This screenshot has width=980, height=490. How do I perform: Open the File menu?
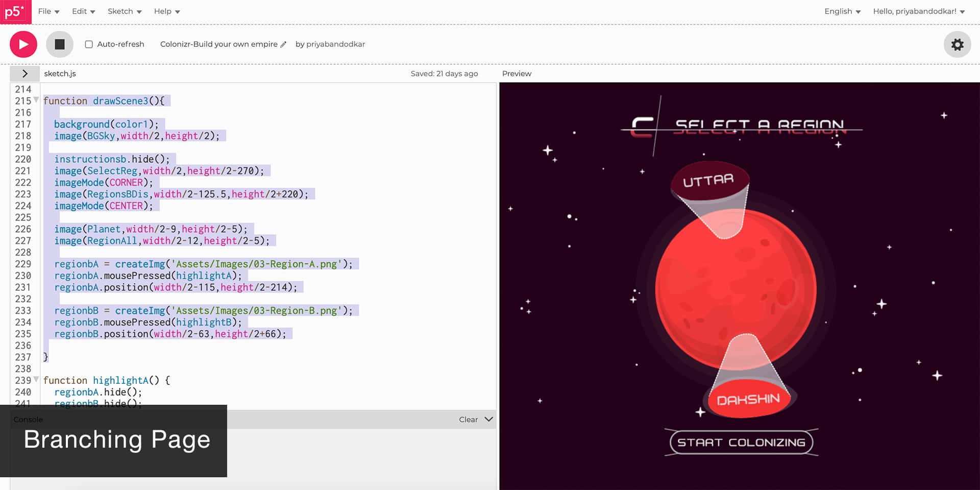pos(48,11)
